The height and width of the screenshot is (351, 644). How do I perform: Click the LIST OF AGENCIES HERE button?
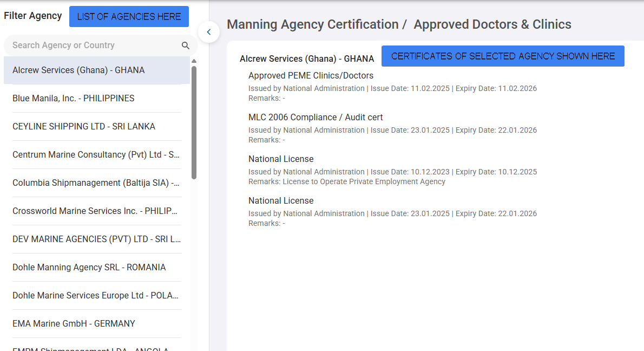pos(129,16)
